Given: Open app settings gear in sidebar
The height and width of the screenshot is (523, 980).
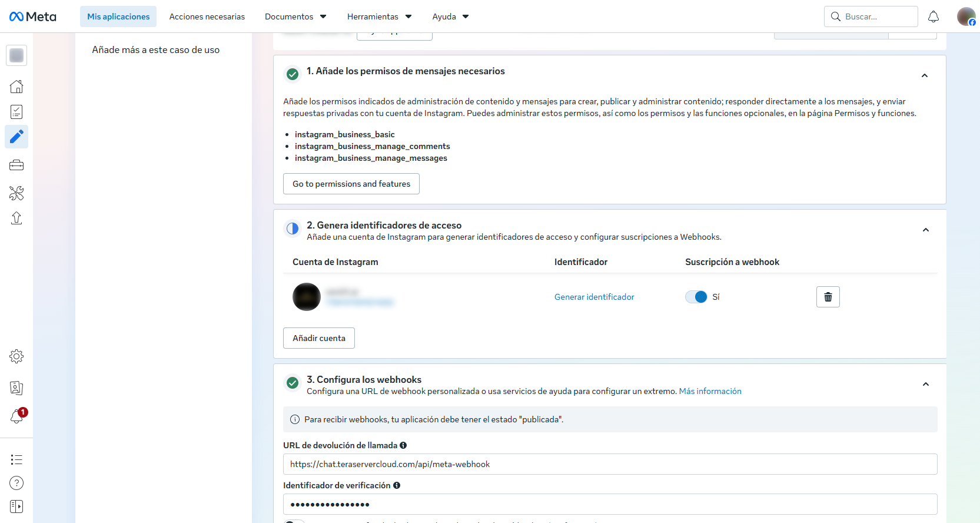Looking at the screenshot, I should (16, 356).
